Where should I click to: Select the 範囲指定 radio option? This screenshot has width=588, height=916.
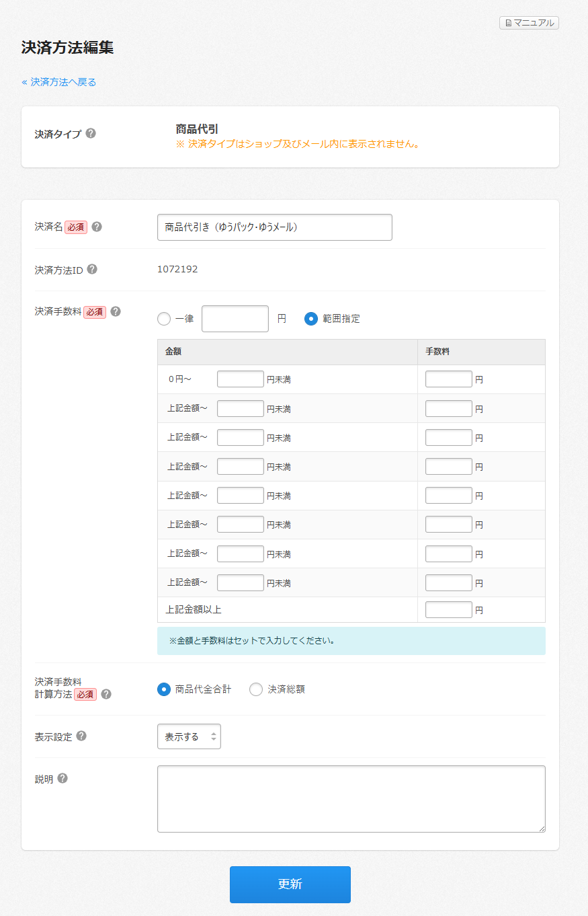coord(311,319)
